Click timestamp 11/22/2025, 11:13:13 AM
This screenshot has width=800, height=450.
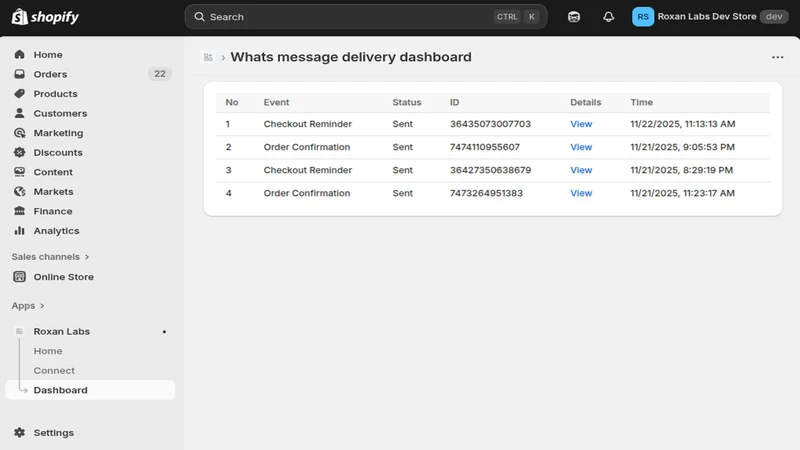tap(683, 124)
